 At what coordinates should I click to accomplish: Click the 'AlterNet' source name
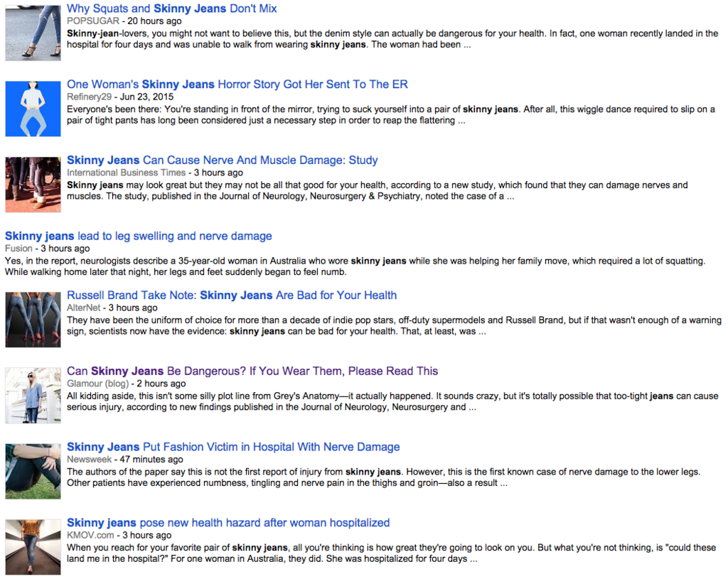coord(84,308)
